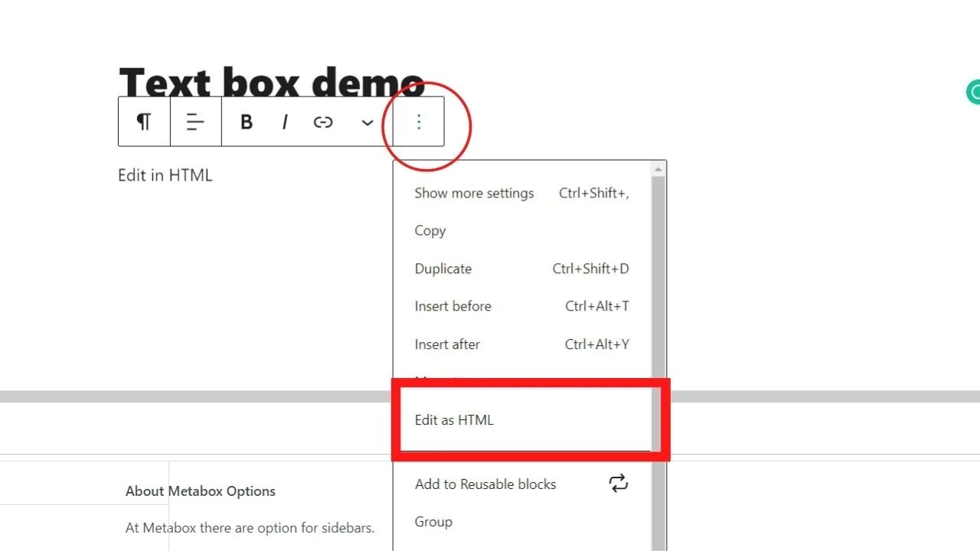Click About Metabox Options heading
Viewport: 980px width, 551px height.
coord(201,491)
